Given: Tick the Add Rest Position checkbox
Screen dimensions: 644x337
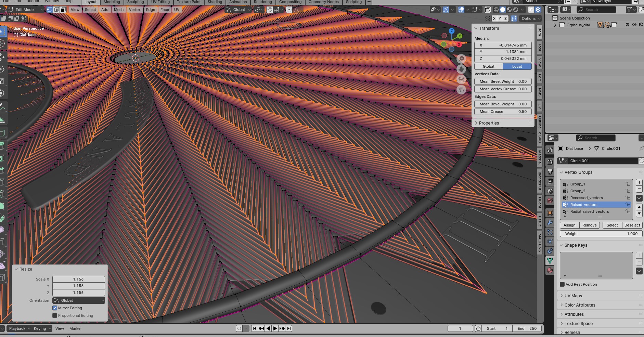Looking at the screenshot, I should (562, 284).
